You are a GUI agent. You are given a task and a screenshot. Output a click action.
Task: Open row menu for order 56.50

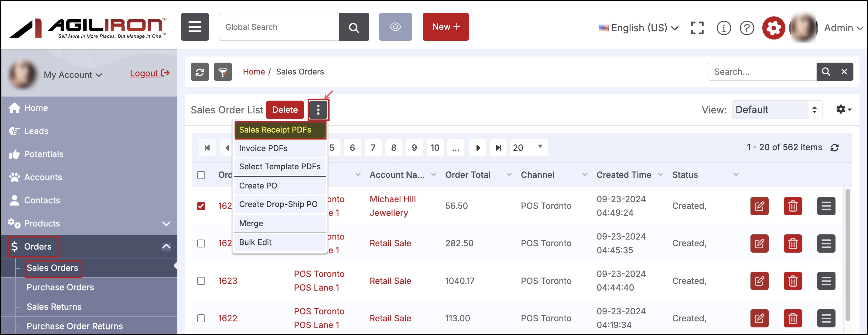point(826,206)
